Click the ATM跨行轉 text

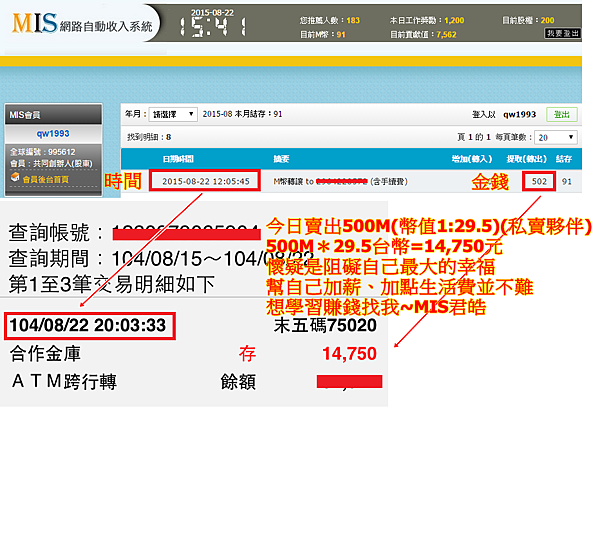point(64,381)
